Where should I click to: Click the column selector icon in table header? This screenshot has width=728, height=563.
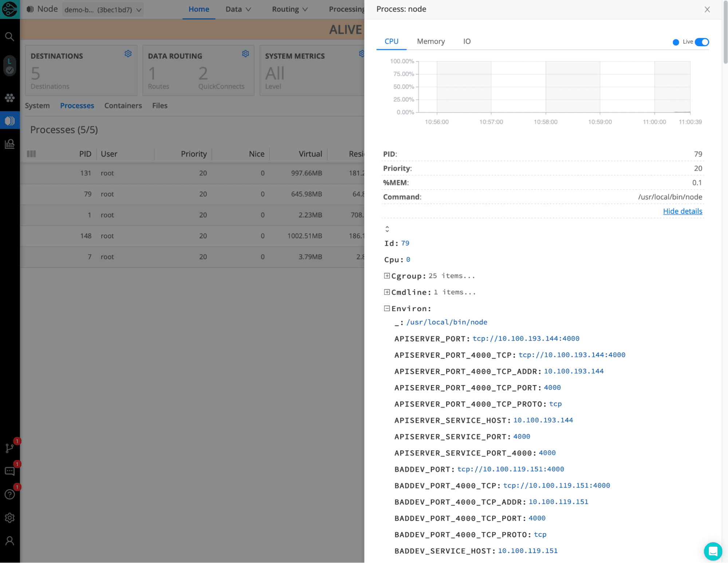click(31, 154)
